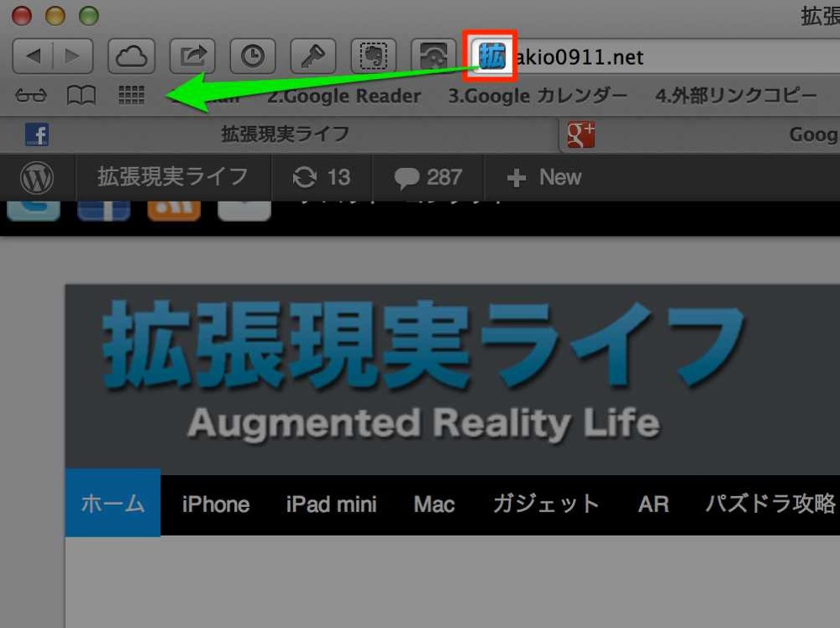Click the 4.外部リンクコピー bookmarklet
840x628 pixels.
736,96
